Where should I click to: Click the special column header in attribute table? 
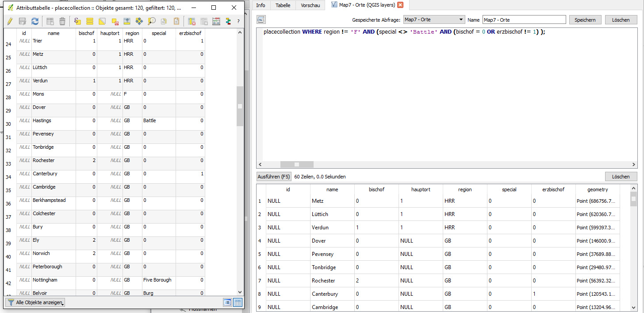159,33
